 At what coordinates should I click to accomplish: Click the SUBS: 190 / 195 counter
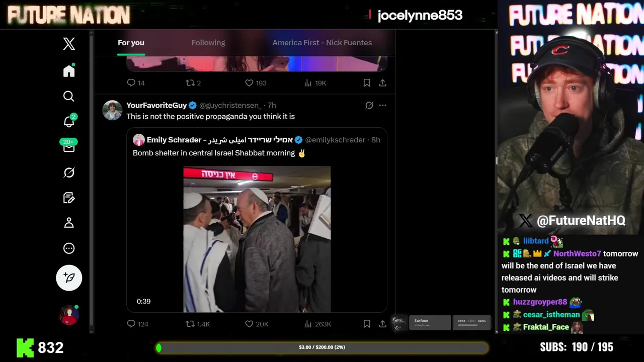[x=577, y=347]
